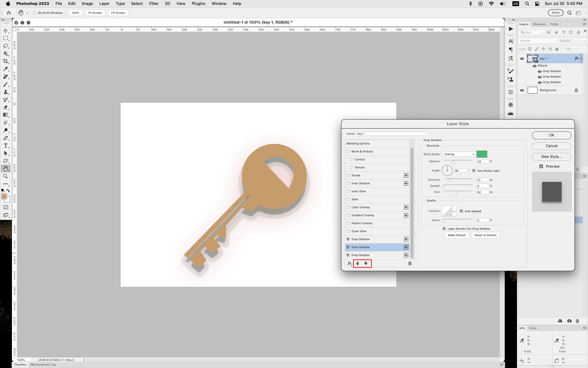588x368 pixels.
Task: Open the Blend Mode Overlay dropdown
Action: [x=458, y=154]
